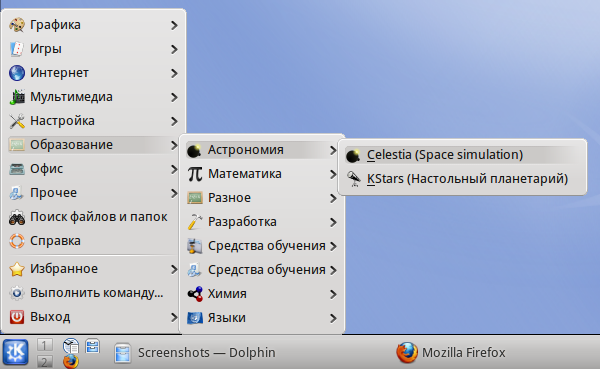Click the crossed tools icon next to Настройка
This screenshot has width=600, height=369.
pyautogui.click(x=17, y=121)
